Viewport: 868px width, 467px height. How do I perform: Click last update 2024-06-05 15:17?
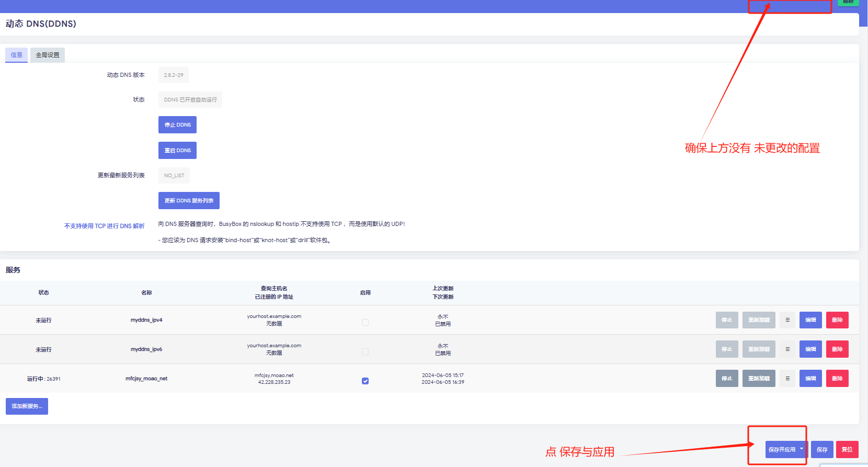(x=443, y=375)
